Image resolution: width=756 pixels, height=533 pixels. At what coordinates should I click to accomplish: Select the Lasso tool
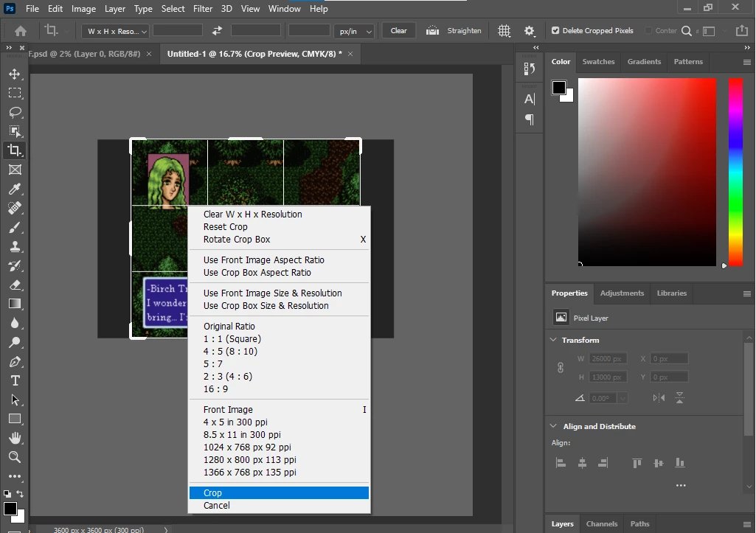coord(14,113)
